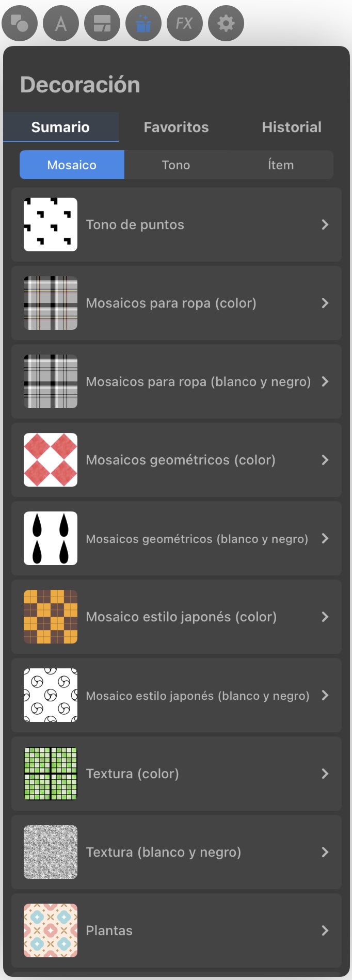Viewport: 352px width, 980px height.
Task: Open Mosaicos geométricos (blanco y negro) category
Action: click(177, 538)
